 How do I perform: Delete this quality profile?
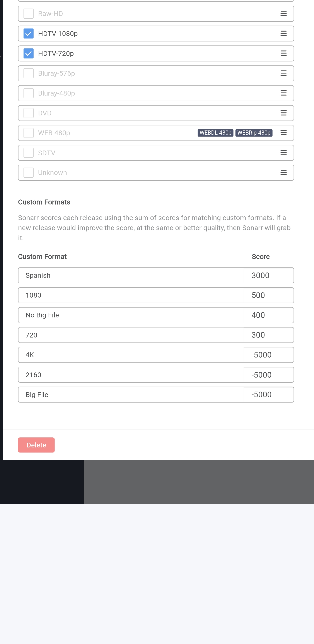point(36,445)
